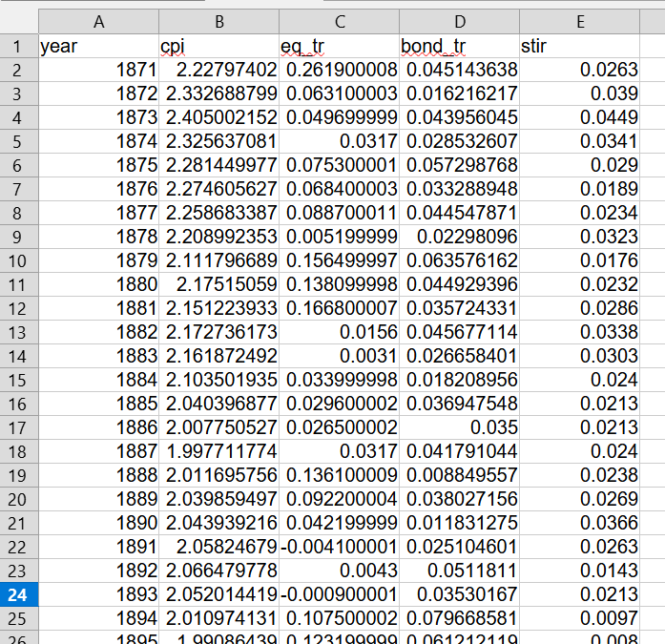
Task: Select bond_tr value 0.045143638
Action: (x=459, y=70)
